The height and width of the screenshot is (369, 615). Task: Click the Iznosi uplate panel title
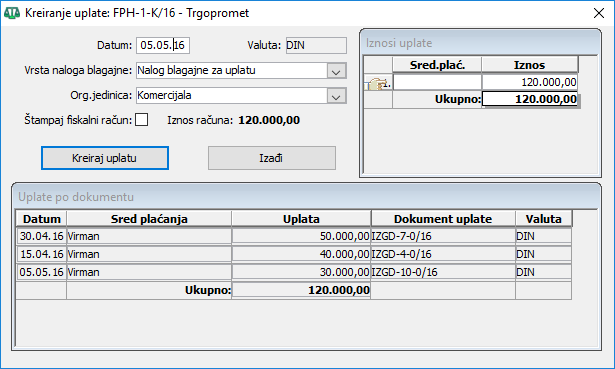click(x=399, y=43)
